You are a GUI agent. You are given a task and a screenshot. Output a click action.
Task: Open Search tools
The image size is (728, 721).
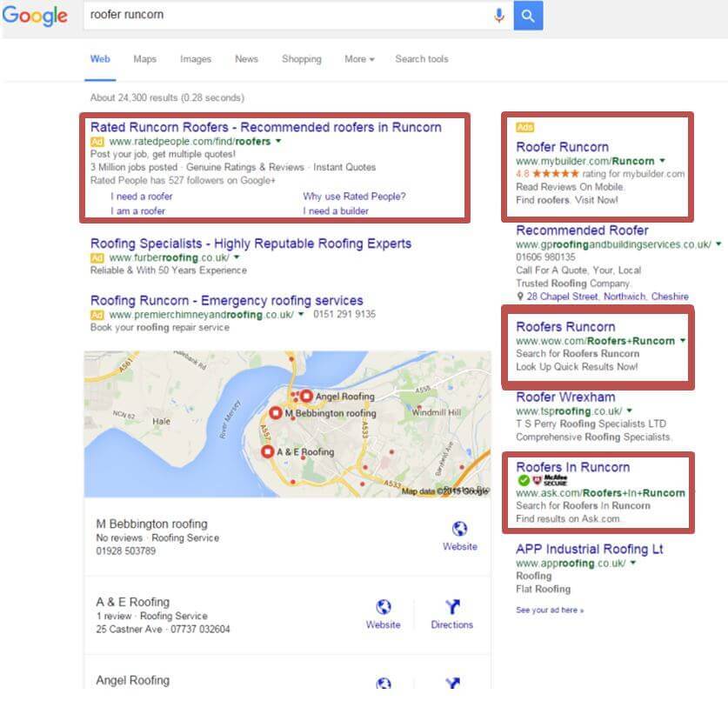(422, 59)
